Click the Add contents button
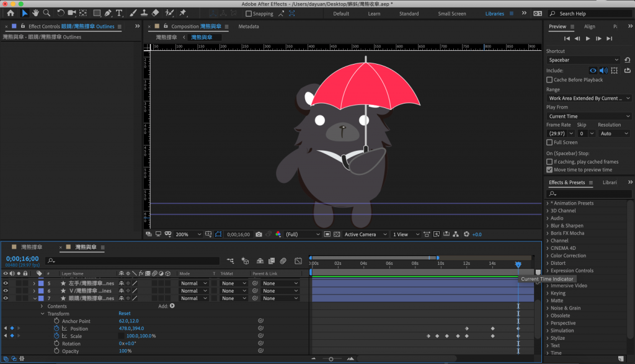 [172, 306]
